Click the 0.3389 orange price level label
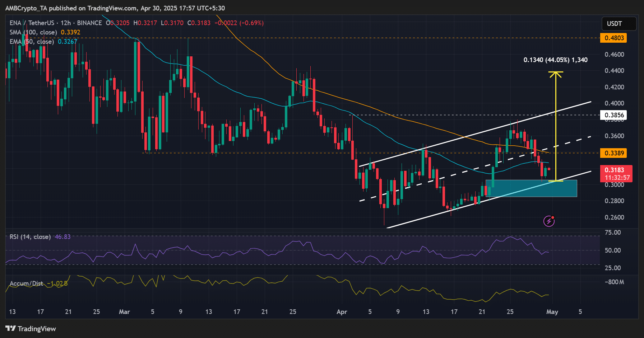 pyautogui.click(x=613, y=153)
